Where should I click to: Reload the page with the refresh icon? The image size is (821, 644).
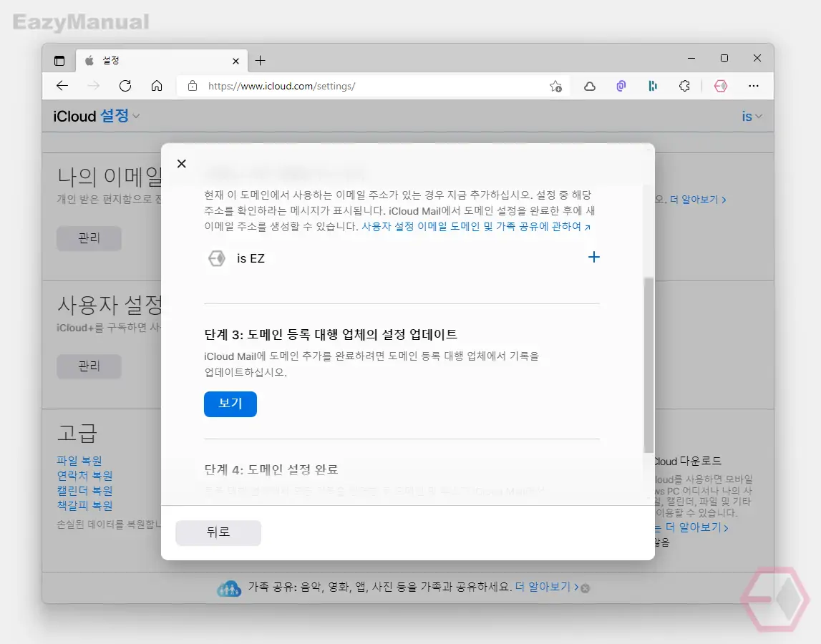(x=125, y=86)
